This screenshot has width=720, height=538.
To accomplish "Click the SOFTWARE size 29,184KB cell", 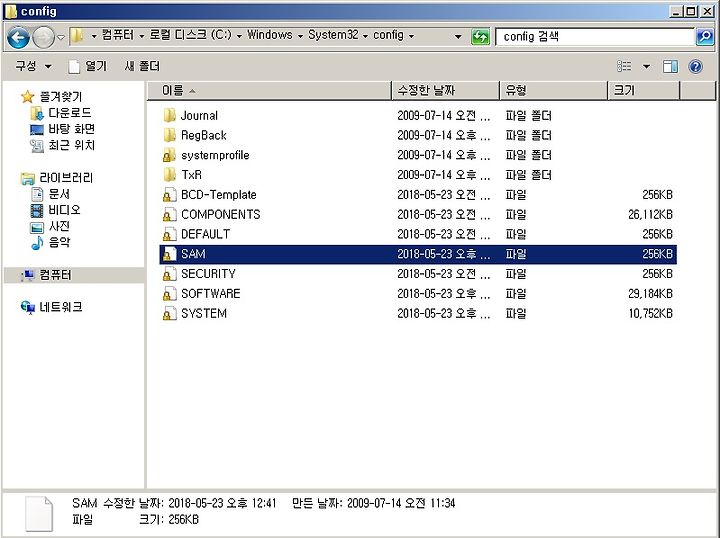I will click(x=650, y=293).
